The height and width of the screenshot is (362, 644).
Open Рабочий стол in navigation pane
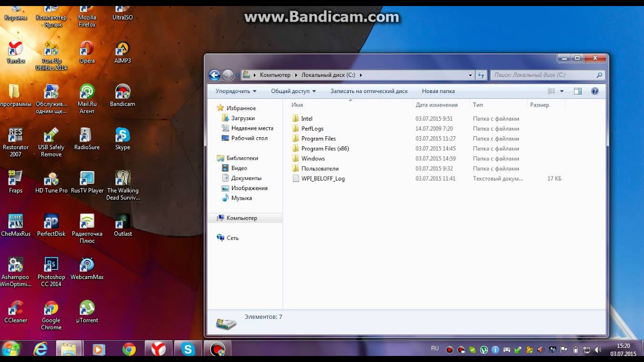[x=245, y=138]
